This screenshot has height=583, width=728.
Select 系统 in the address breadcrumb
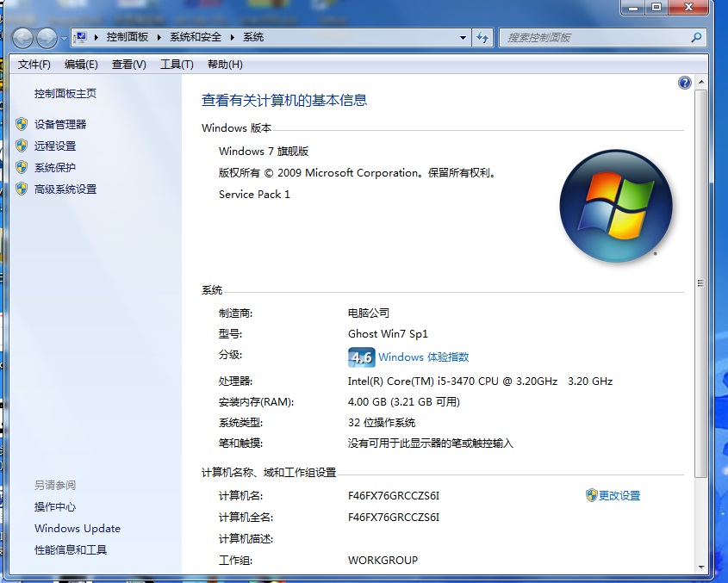tap(253, 37)
